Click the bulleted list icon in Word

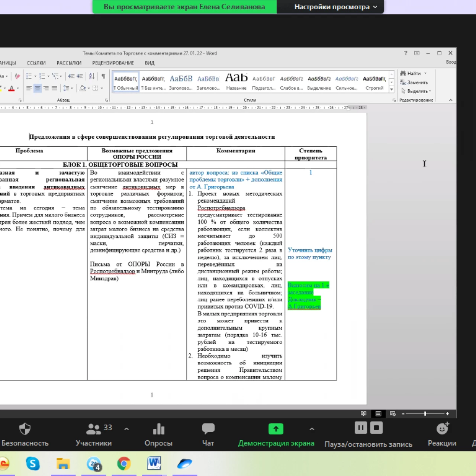[29, 76]
